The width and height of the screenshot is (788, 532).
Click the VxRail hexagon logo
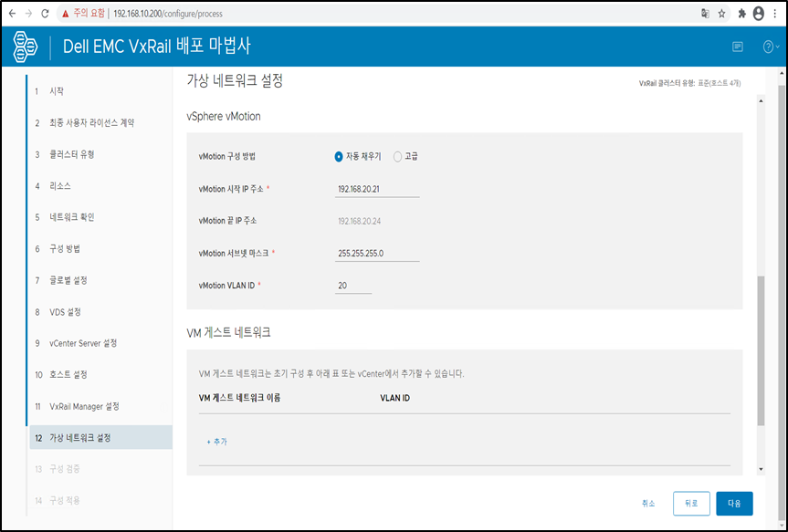pyautogui.click(x=26, y=47)
